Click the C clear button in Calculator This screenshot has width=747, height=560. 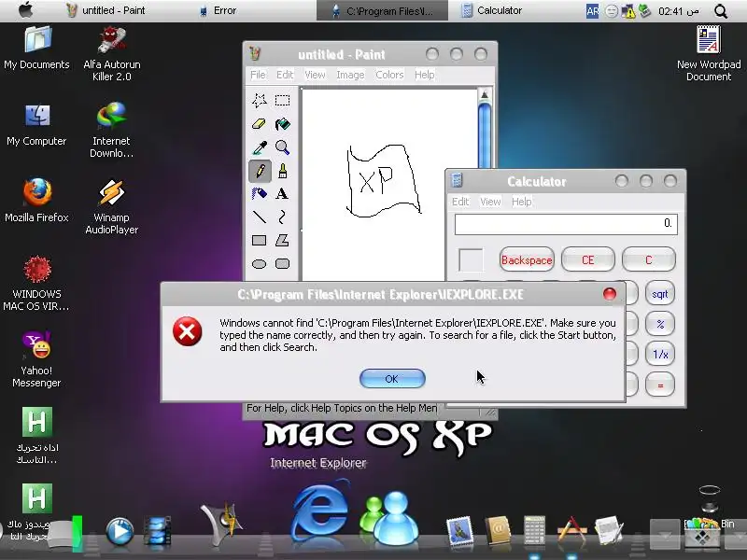648,260
